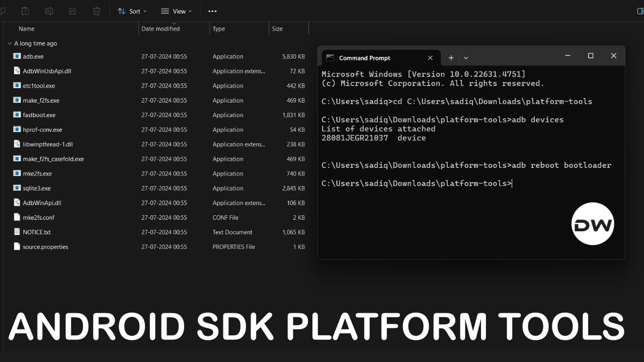The height and width of the screenshot is (362, 644).
Task: Click the 'CONF File' type cell
Action: [x=225, y=217]
